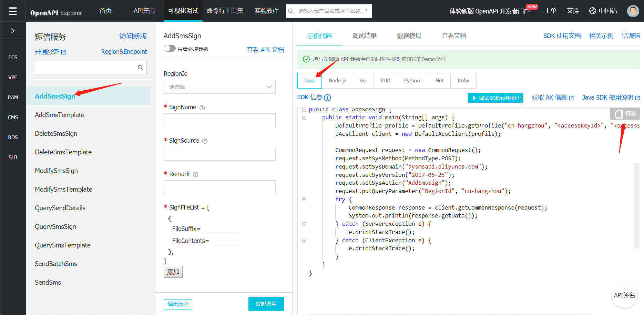Expand the left product sidebar arrow
Viewport: 644px width, 315px height.
click(x=13, y=31)
